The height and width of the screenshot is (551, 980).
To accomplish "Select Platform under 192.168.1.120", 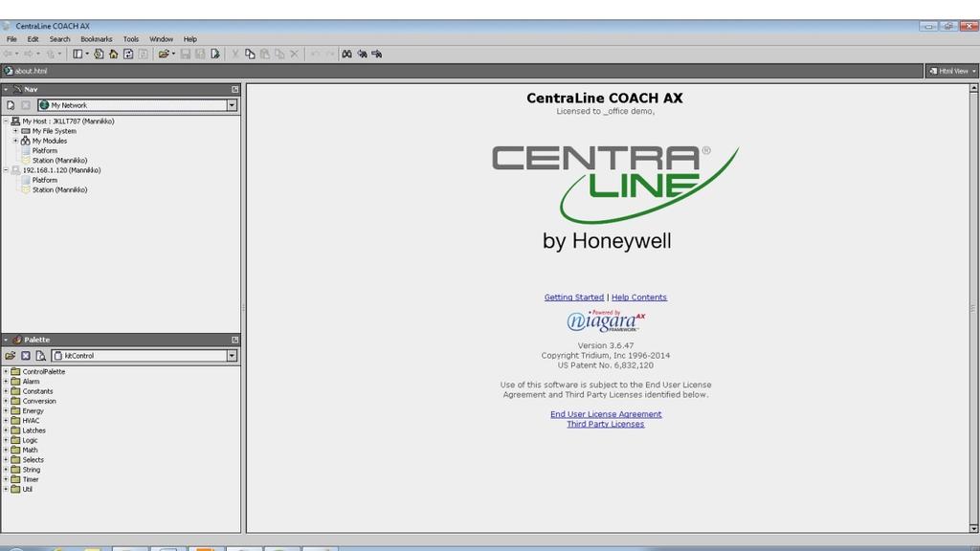I will pos(44,180).
